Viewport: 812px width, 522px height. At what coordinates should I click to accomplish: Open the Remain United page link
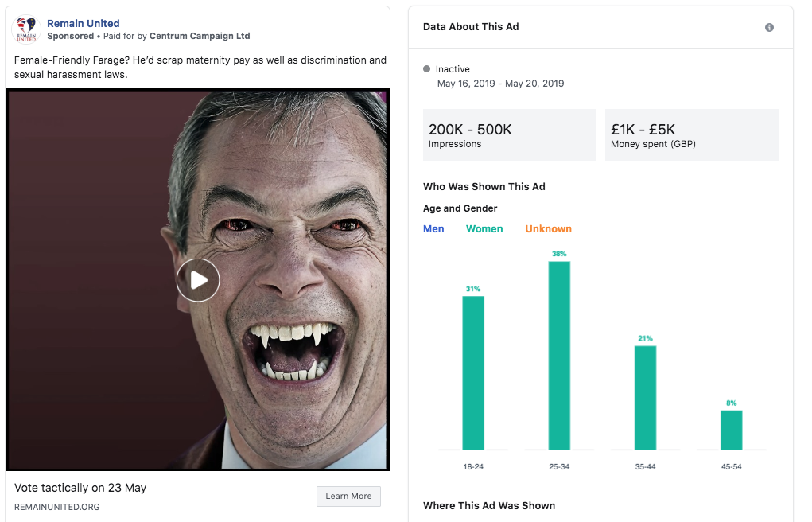84,23
